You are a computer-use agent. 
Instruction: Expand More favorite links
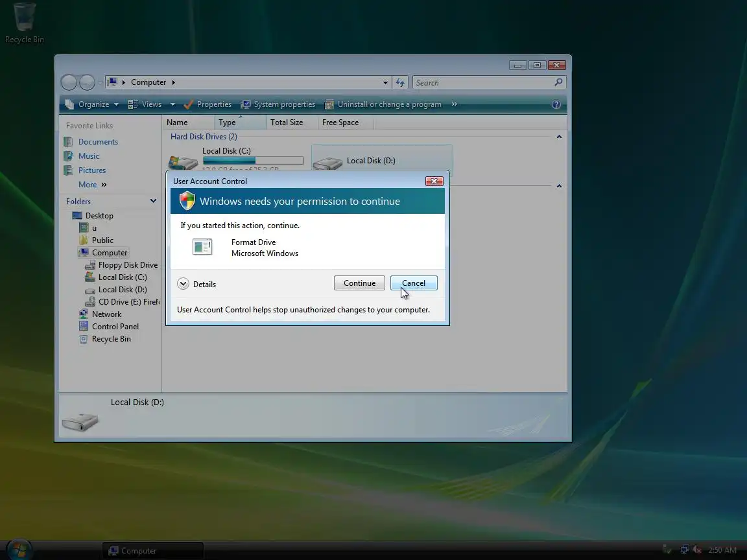[x=93, y=185]
